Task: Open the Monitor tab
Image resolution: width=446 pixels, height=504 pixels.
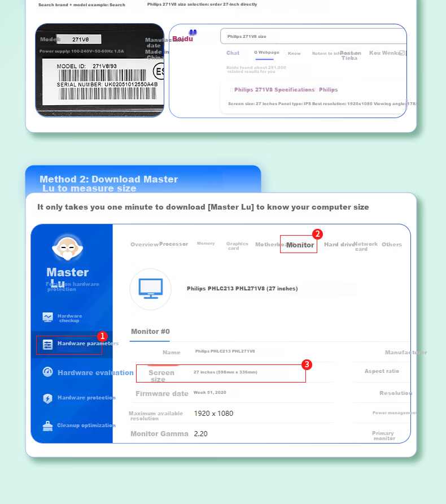Action: pos(300,245)
